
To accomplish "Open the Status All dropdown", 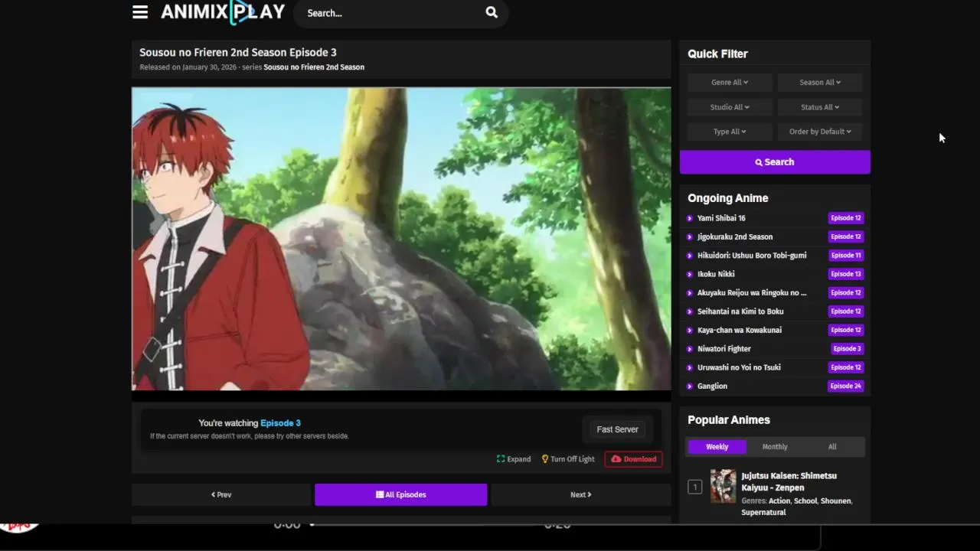I will 820,107.
